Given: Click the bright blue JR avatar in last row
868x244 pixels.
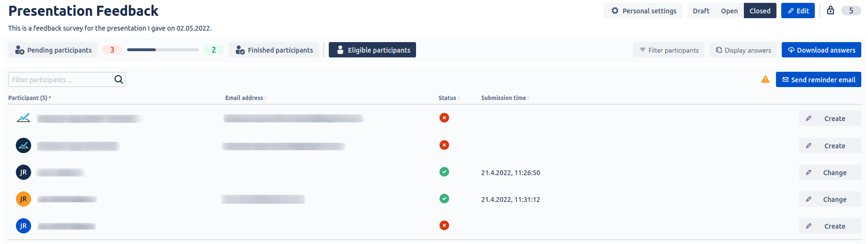Looking at the screenshot, I should pos(23,226).
